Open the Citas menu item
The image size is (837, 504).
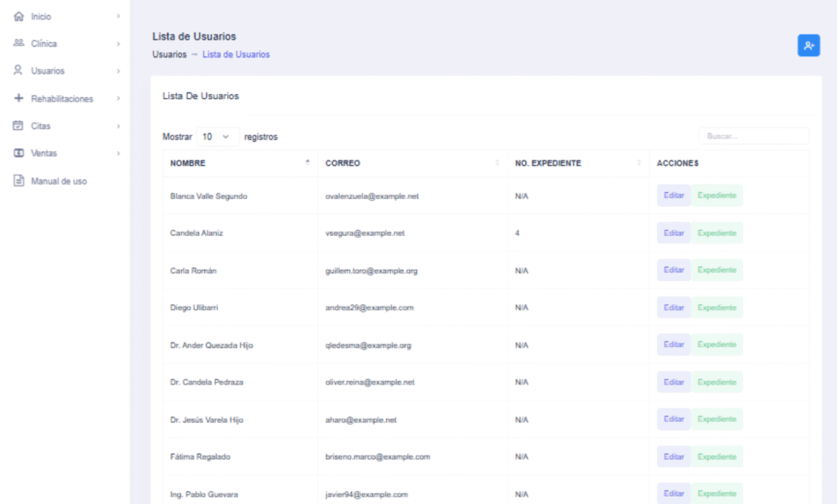(41, 126)
